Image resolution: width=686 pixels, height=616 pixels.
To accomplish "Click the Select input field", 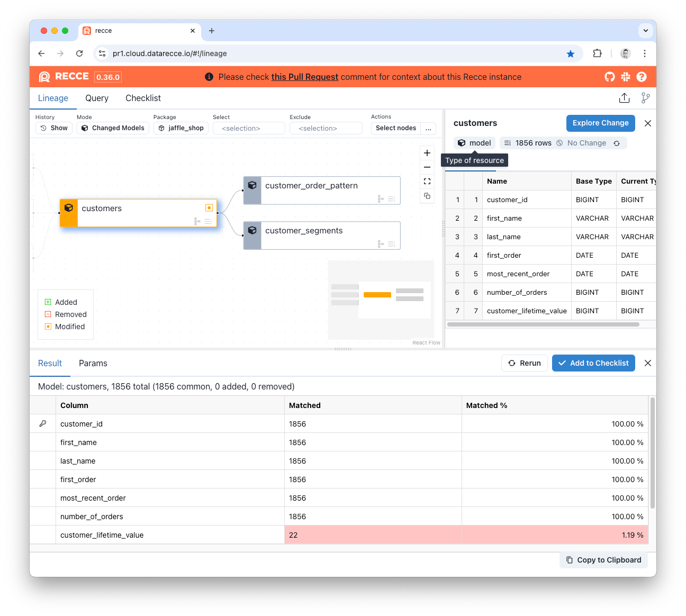I will (249, 128).
